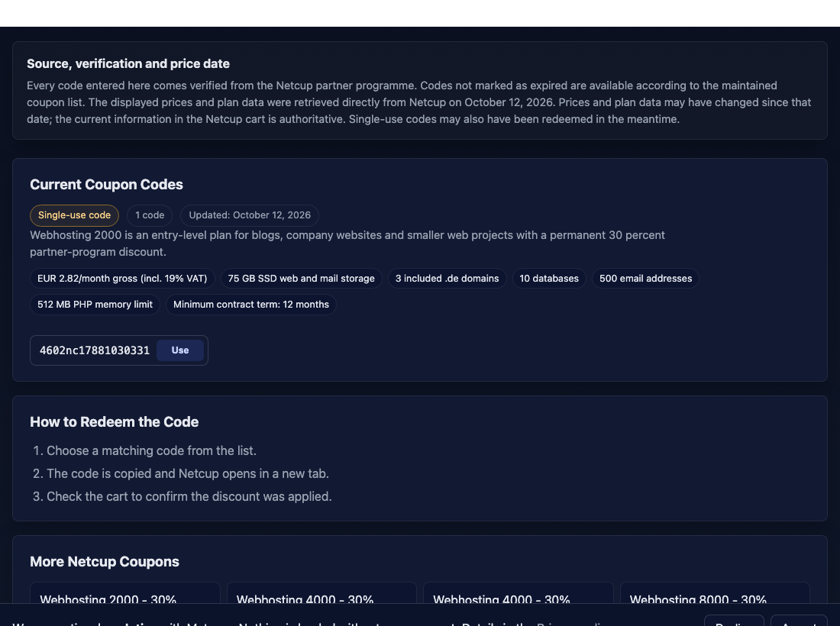
Task: Click the Current Coupon Codes heading
Action: coord(107,185)
